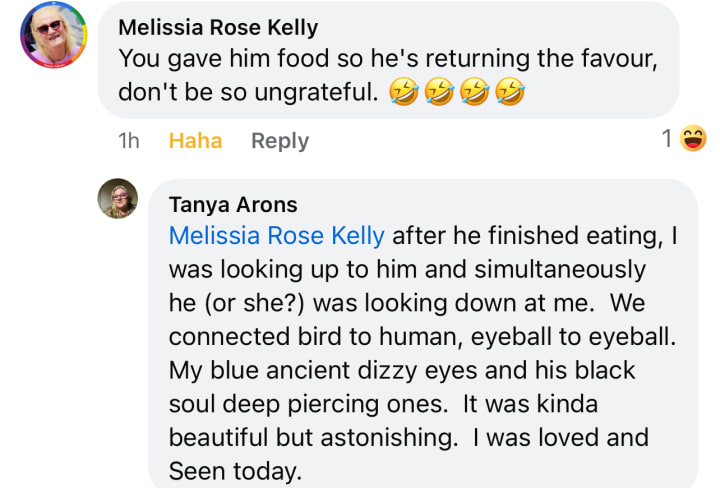Click the "beautiful but astonishing" reply line

[408, 438]
